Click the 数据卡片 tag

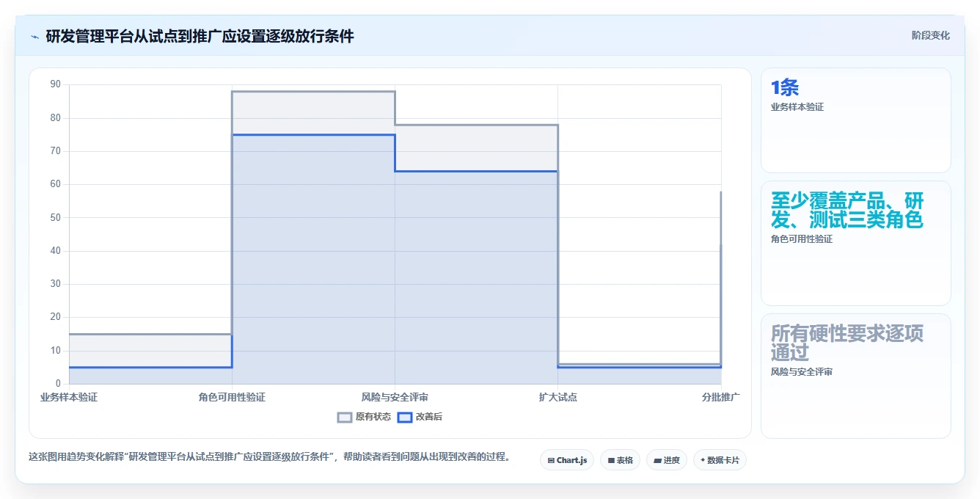click(x=720, y=460)
